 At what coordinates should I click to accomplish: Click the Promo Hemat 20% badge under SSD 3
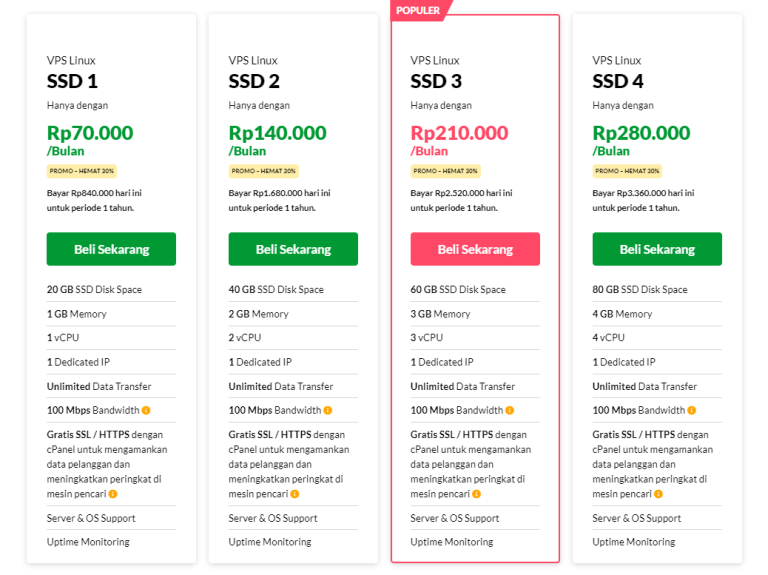(x=445, y=171)
